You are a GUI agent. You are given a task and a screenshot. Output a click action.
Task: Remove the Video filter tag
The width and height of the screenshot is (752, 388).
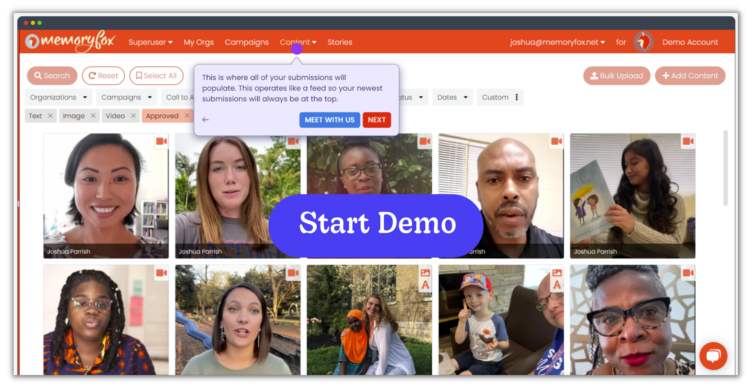coord(133,116)
